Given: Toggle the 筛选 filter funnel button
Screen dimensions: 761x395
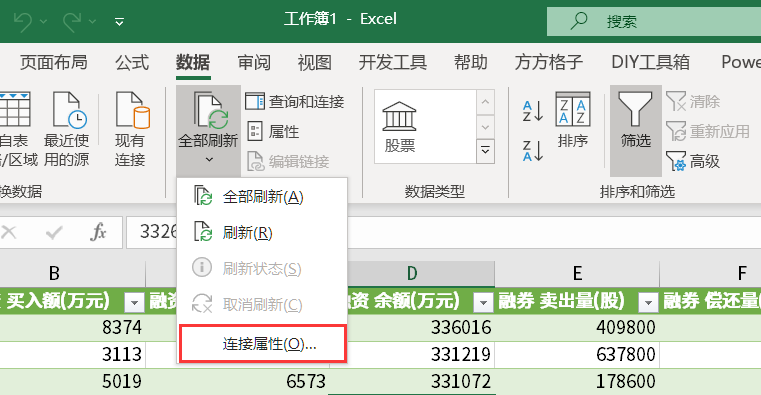Looking at the screenshot, I should [635, 120].
